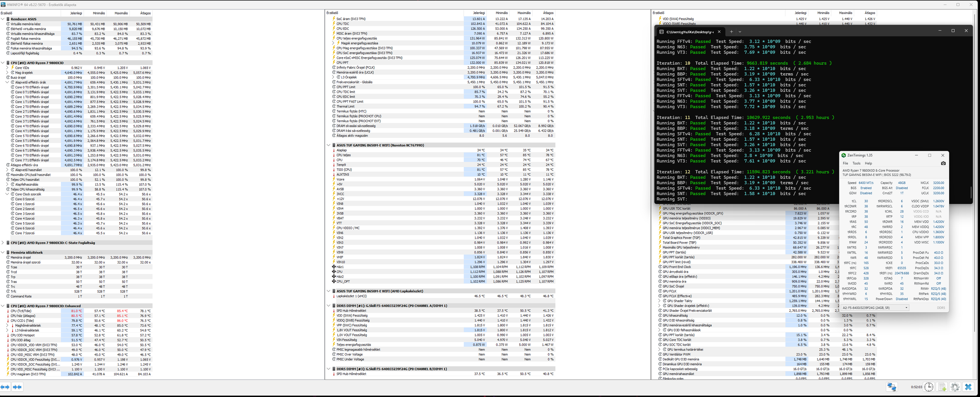
Task: Click the ZenTimings tCL value 30
Action: (866, 201)
